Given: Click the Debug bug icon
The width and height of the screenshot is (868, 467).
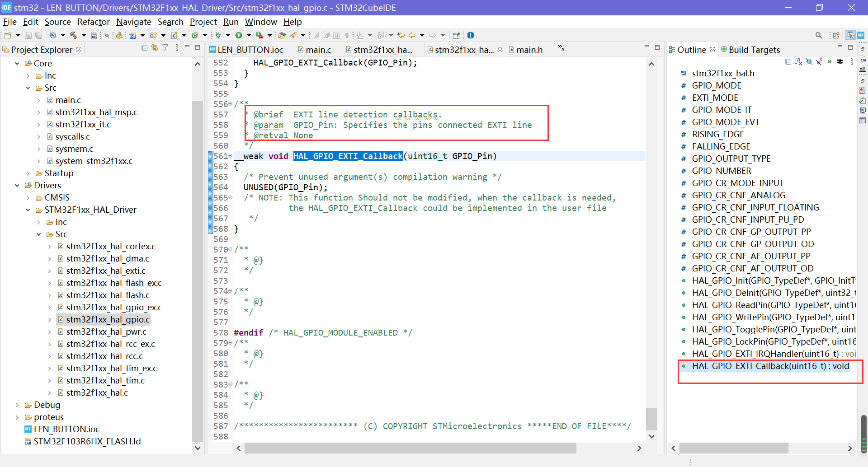Looking at the screenshot, I should pyautogui.click(x=218, y=35).
